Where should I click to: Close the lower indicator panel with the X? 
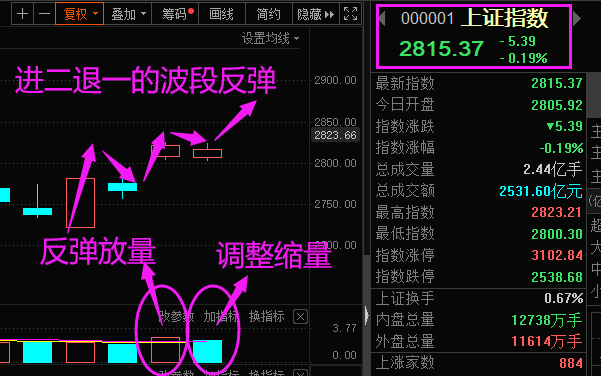click(300, 373)
